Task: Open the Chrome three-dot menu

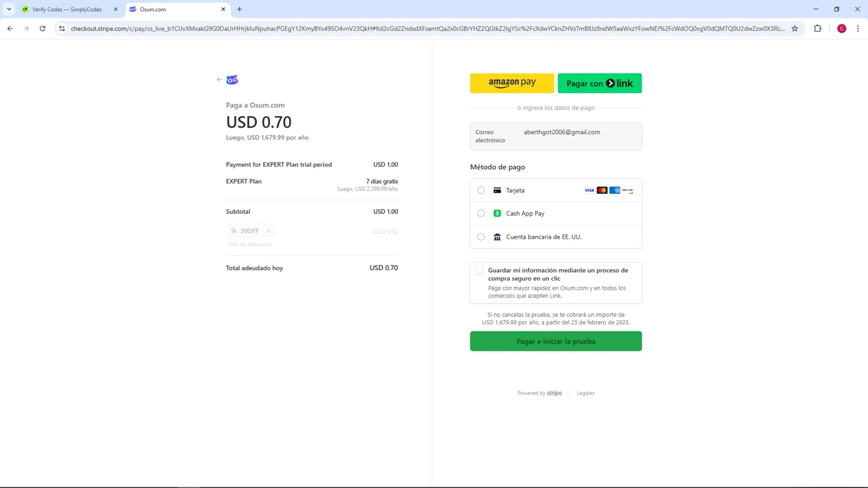Action: click(858, 28)
